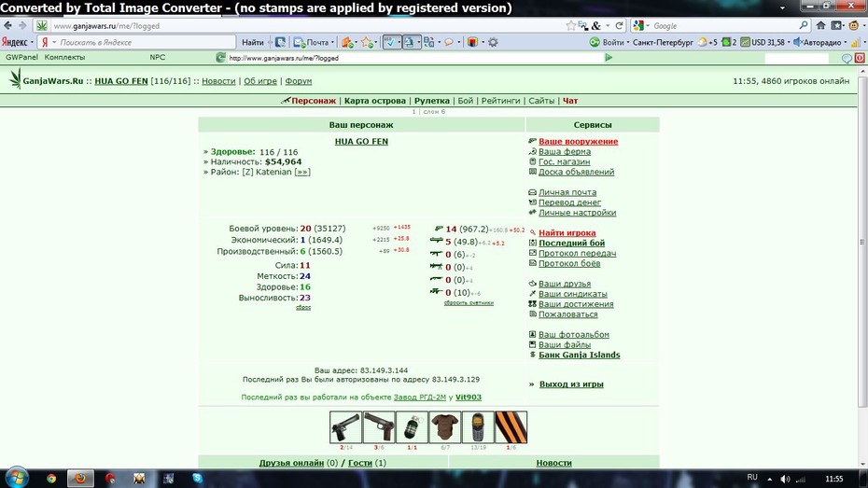Click the HUA GO FEN link in header
This screenshot has width=868, height=488.
121,81
